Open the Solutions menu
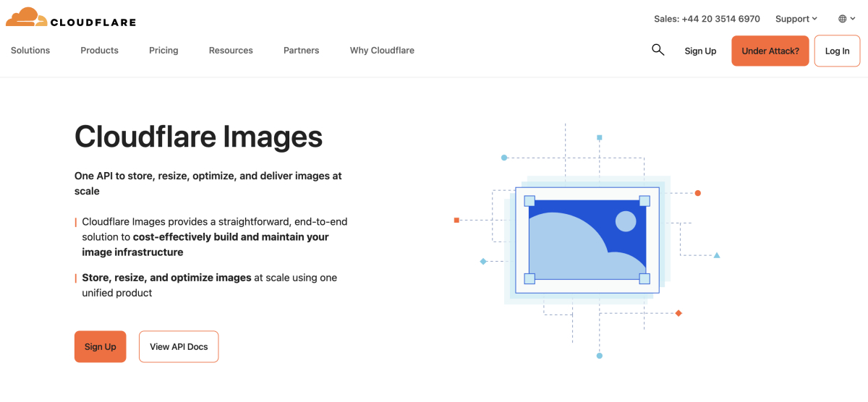Screen dimensions: 868x402 coord(30,51)
